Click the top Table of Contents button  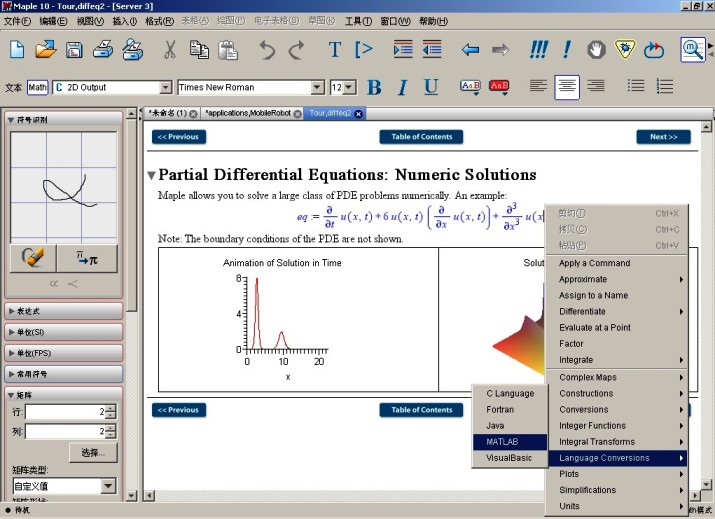coord(421,137)
